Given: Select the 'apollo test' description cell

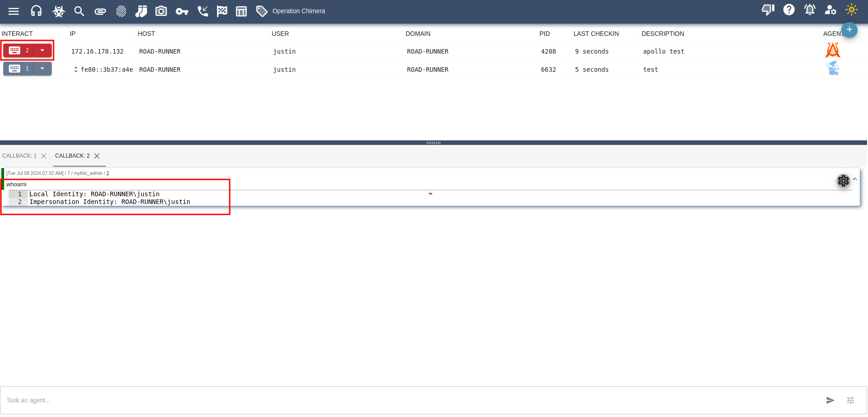Looking at the screenshot, I should click(664, 51).
